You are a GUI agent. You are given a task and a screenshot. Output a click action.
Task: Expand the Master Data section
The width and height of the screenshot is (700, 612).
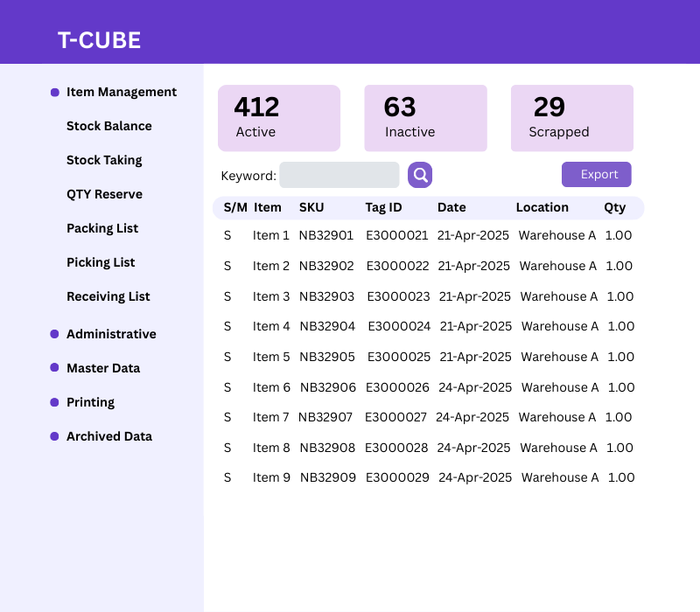(102, 368)
